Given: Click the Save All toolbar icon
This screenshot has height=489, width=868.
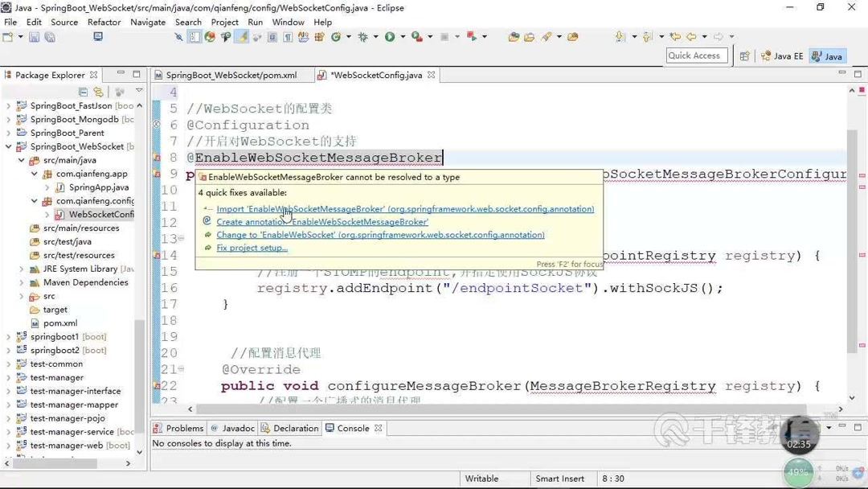Looking at the screenshot, I should [x=51, y=38].
